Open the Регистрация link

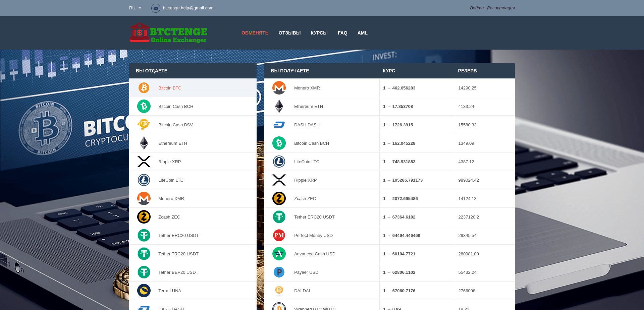pyautogui.click(x=501, y=8)
